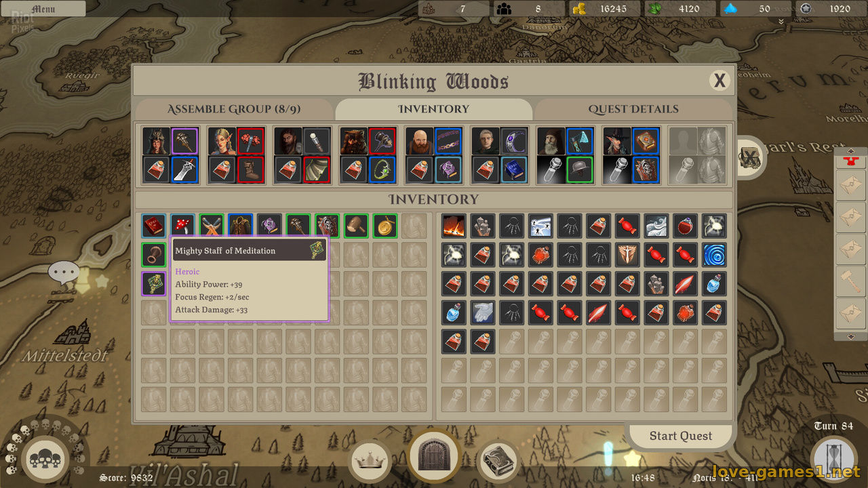868x488 pixels.
Task: Select the fire spell consumable icon
Action: 454,226
